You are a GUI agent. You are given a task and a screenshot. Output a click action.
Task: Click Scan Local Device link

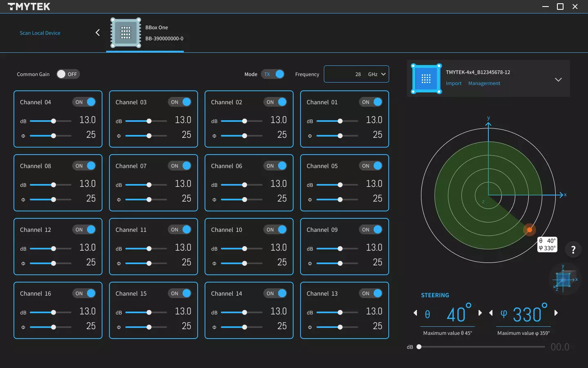40,33
